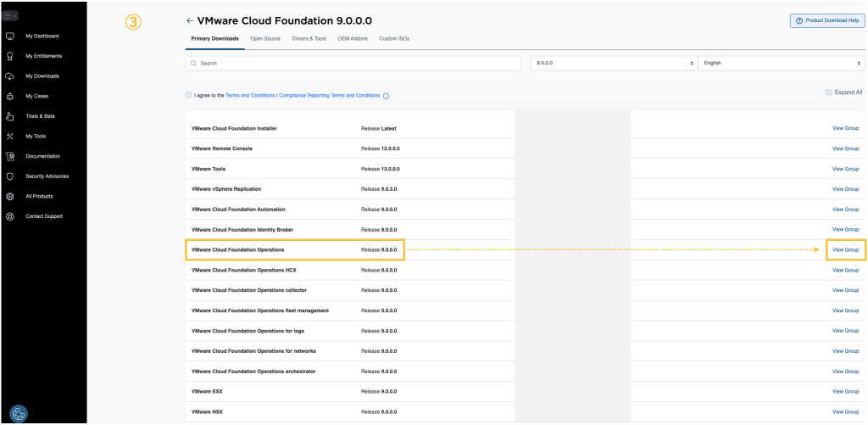The image size is (868, 425).
Task: Click the VMware Cloud Foundation Installer row name
Action: pyautogui.click(x=234, y=129)
